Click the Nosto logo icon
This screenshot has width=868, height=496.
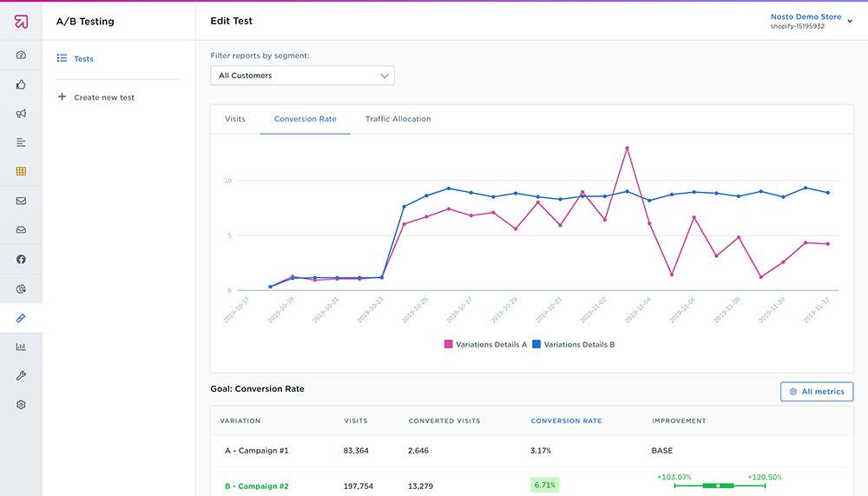(21, 22)
